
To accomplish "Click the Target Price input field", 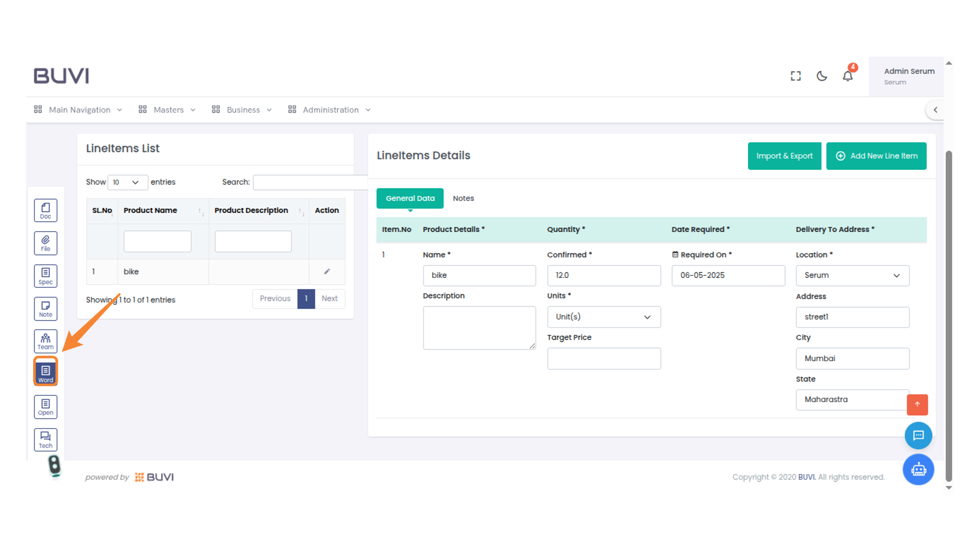I will tap(603, 359).
